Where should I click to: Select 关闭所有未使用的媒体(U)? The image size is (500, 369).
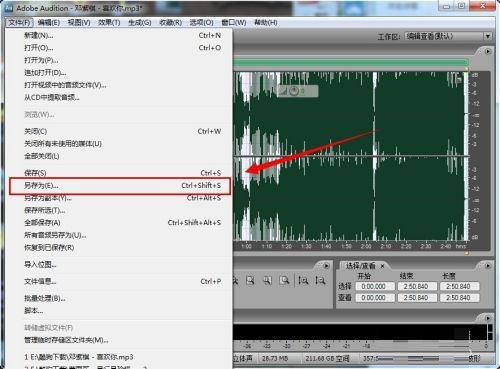(120, 144)
